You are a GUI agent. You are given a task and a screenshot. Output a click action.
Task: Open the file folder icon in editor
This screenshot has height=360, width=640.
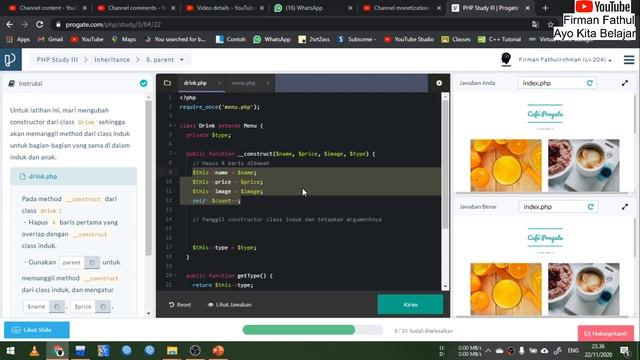coord(167,83)
